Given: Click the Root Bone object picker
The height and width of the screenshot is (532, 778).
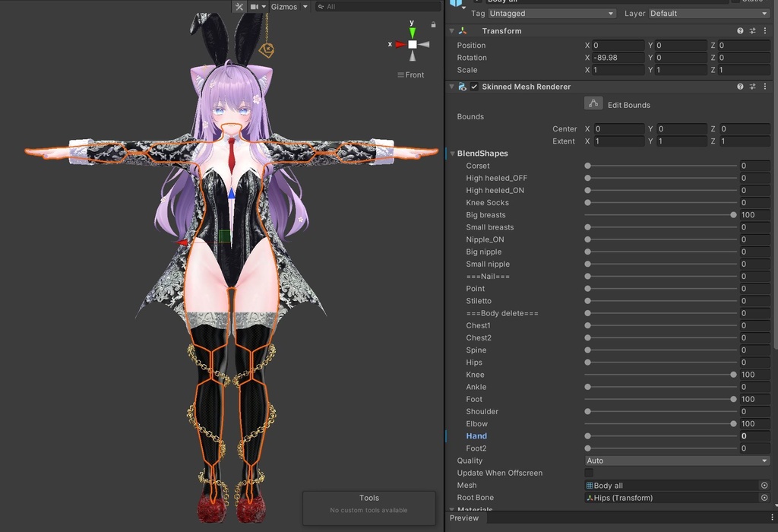Looking at the screenshot, I should click(x=764, y=498).
